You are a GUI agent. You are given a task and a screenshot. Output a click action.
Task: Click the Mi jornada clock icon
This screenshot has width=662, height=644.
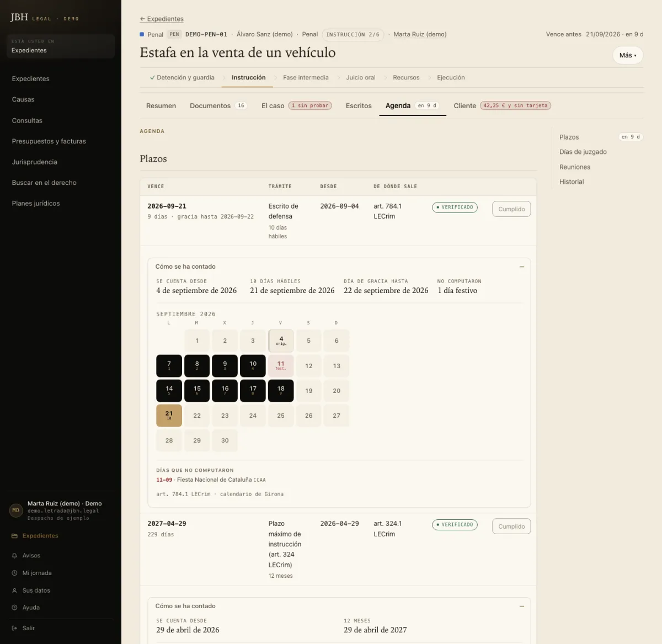pyautogui.click(x=14, y=573)
